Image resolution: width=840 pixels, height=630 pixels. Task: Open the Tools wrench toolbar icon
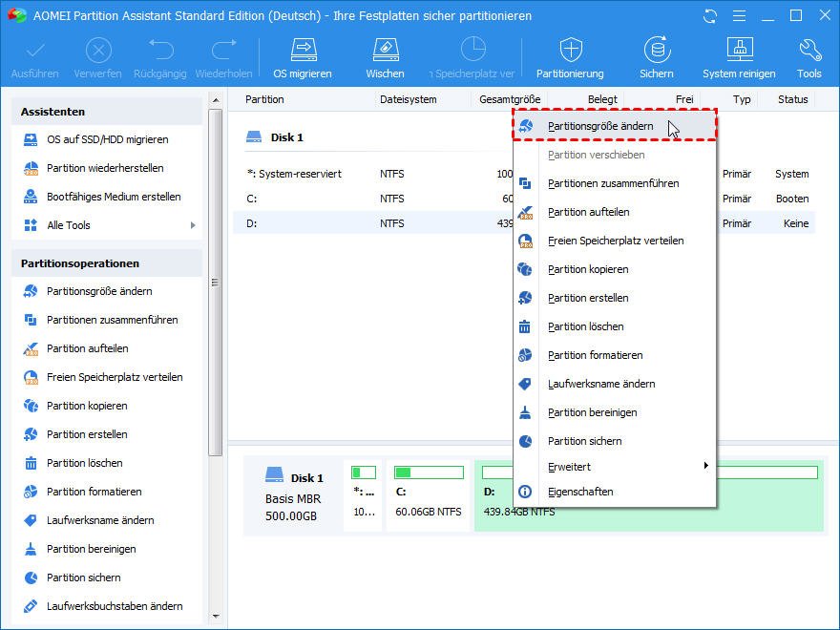pos(808,59)
